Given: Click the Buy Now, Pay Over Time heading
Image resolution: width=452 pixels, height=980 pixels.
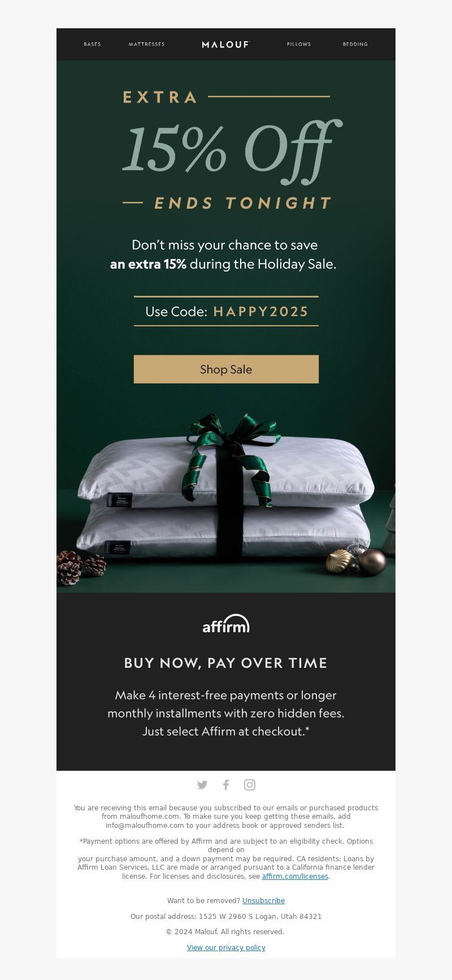Looking at the screenshot, I should pos(226,663).
